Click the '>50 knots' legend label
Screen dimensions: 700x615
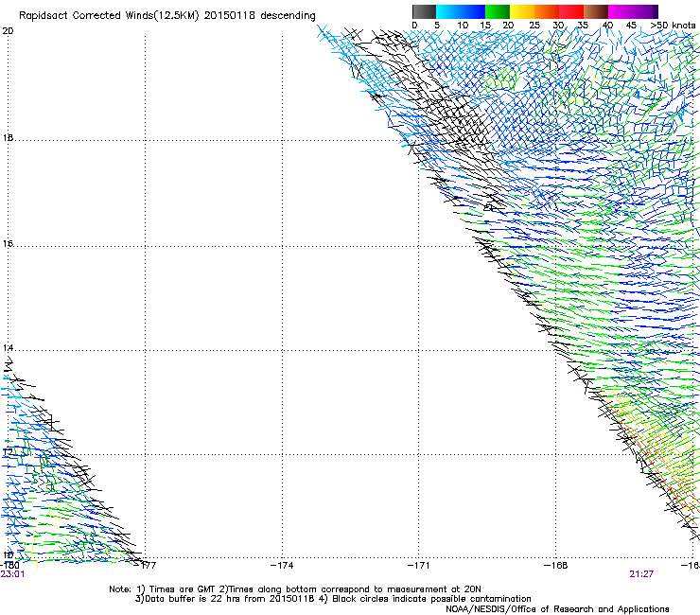click(673, 26)
